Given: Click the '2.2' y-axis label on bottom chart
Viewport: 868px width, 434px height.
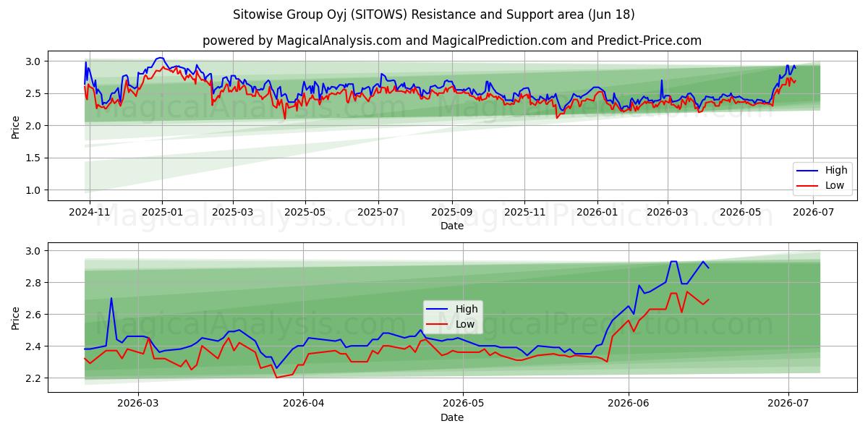Looking at the screenshot, I should (x=35, y=378).
